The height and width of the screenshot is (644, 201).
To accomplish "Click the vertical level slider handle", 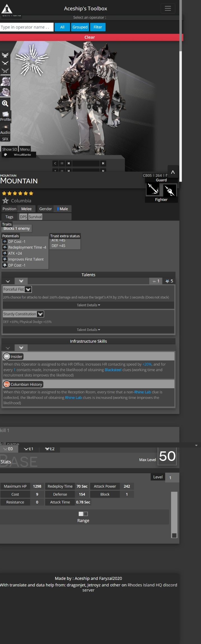I will click(174, 535).
